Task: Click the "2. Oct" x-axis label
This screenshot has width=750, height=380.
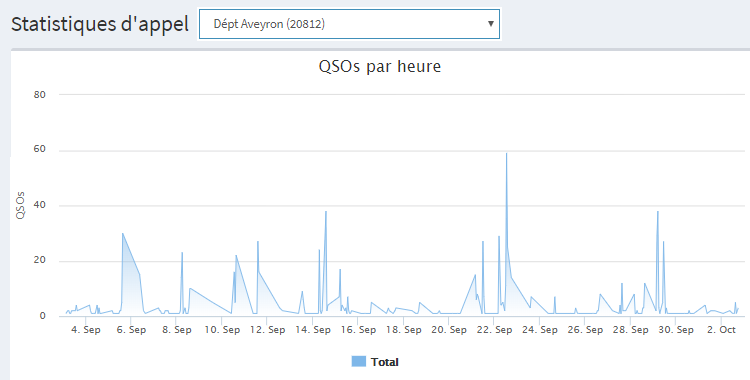Action: [x=721, y=330]
